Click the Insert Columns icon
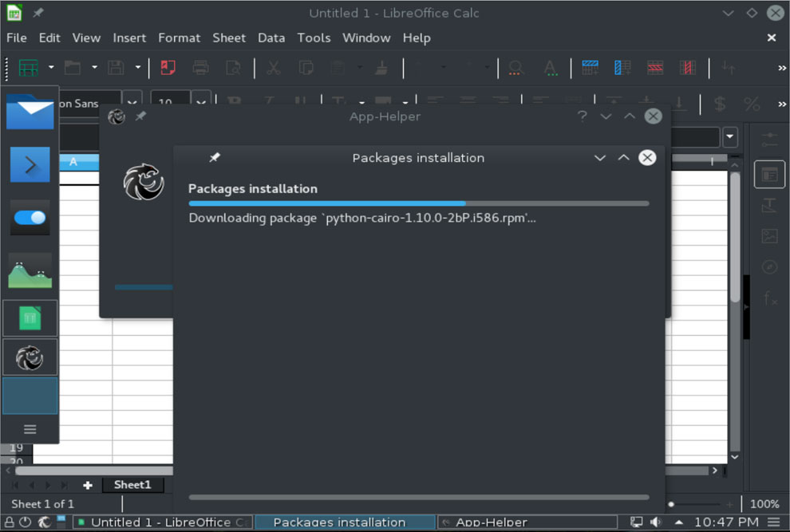 (x=622, y=68)
